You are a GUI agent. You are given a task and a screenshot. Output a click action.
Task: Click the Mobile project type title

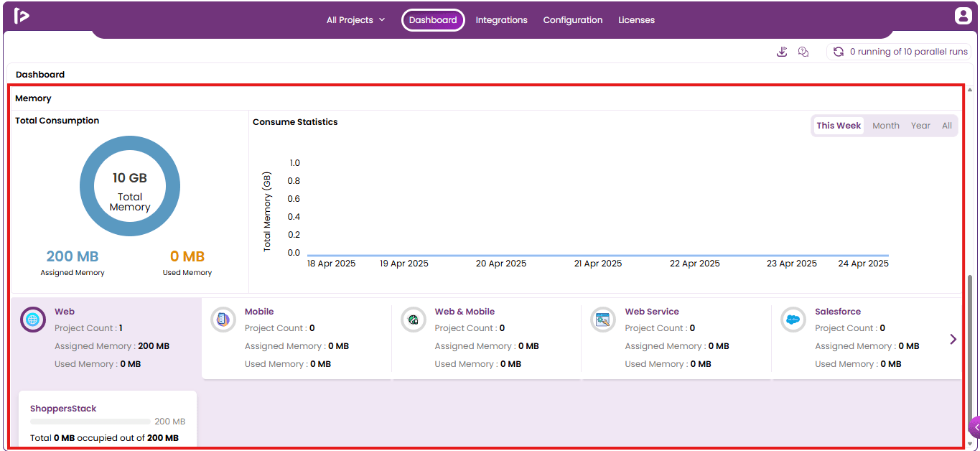pyautogui.click(x=259, y=312)
